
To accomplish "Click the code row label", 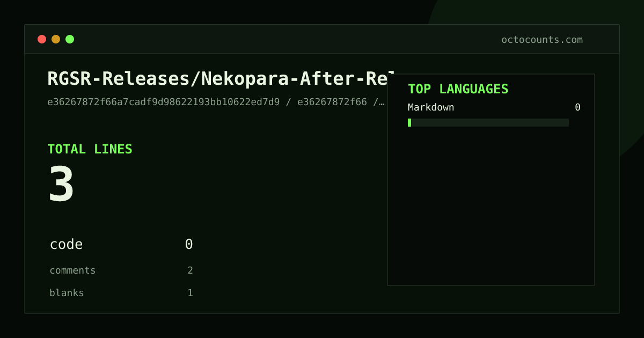I will tap(66, 245).
